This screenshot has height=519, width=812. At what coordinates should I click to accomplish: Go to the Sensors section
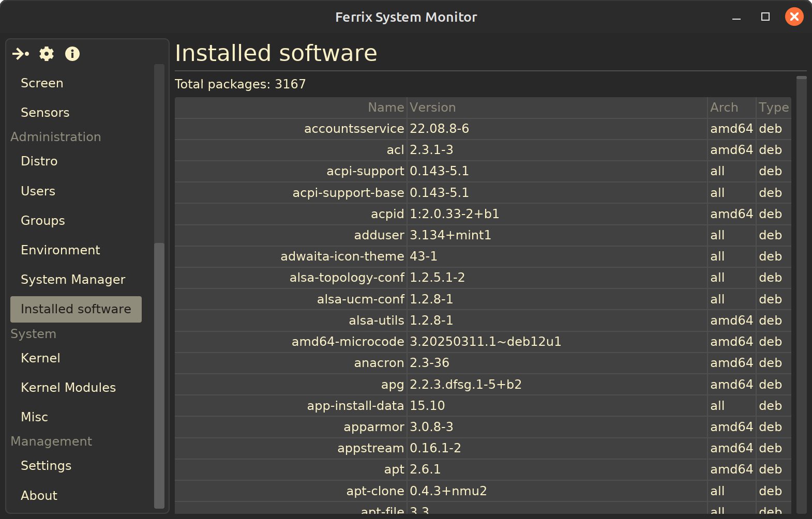tap(45, 113)
